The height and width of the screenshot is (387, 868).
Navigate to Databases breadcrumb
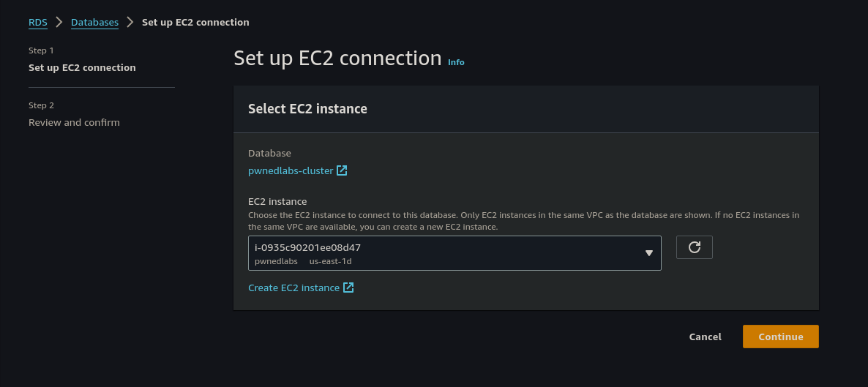[94, 22]
